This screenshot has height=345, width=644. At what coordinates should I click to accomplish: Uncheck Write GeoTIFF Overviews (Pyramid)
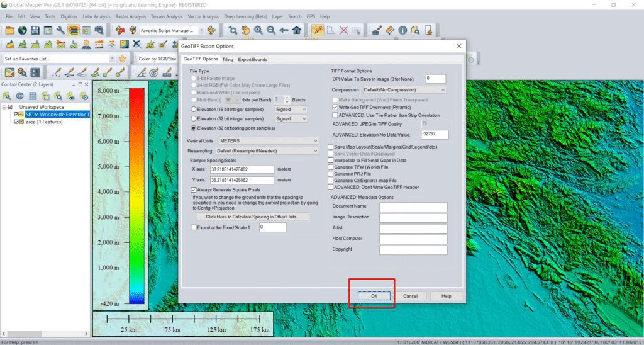335,107
